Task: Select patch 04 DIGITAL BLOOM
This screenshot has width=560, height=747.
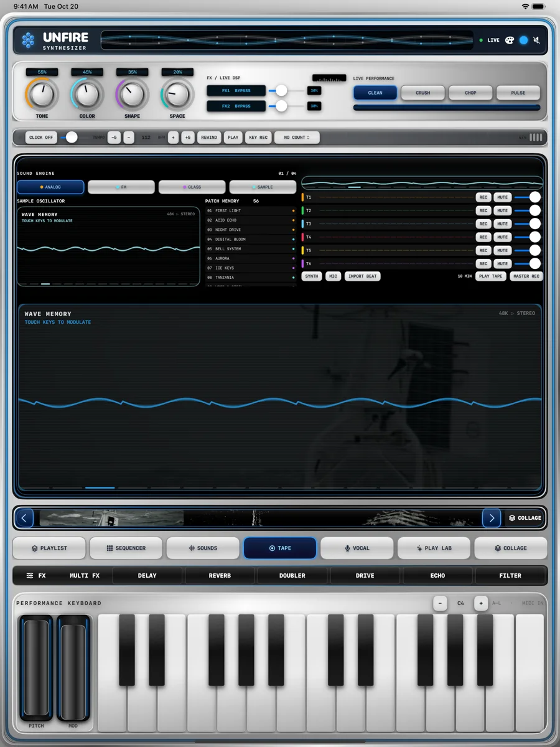Action: [250, 240]
